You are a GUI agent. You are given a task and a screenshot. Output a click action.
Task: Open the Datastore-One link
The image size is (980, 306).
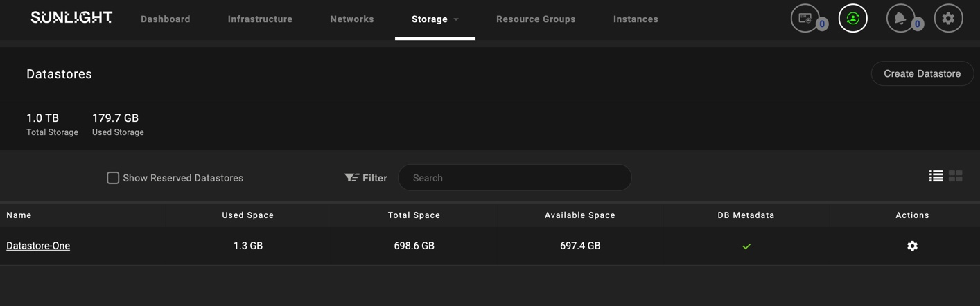point(38,246)
